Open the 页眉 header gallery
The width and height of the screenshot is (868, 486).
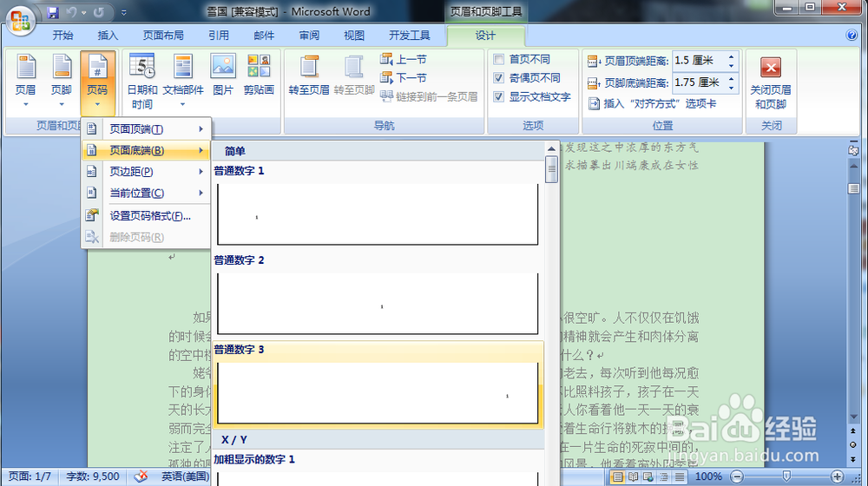click(25, 82)
